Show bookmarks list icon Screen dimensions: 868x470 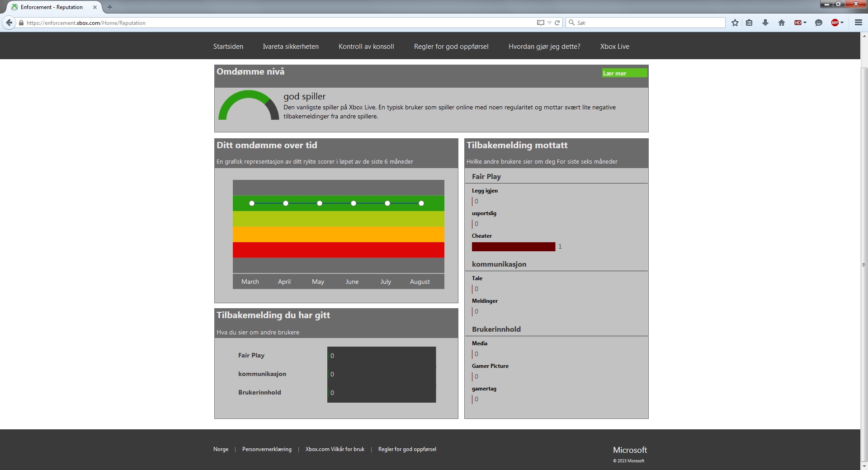[x=749, y=23]
